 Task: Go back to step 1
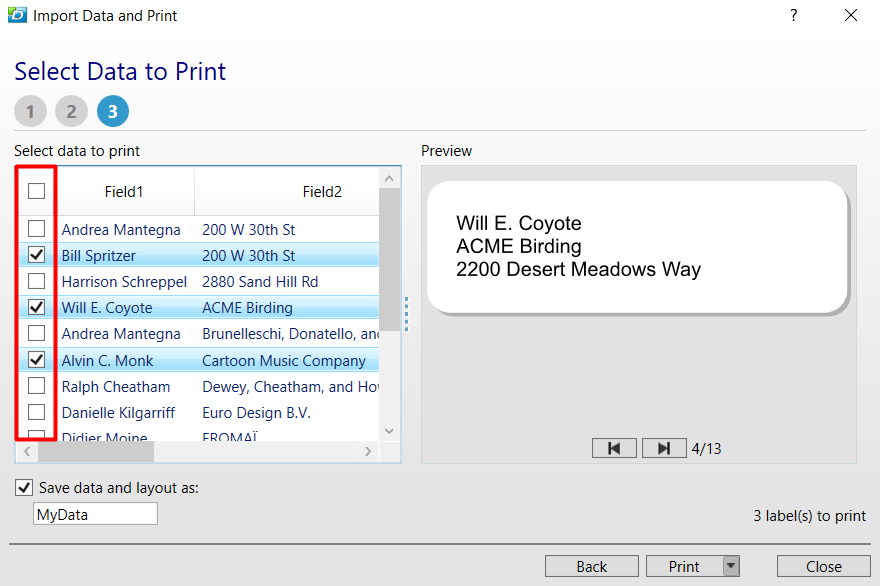(x=30, y=111)
